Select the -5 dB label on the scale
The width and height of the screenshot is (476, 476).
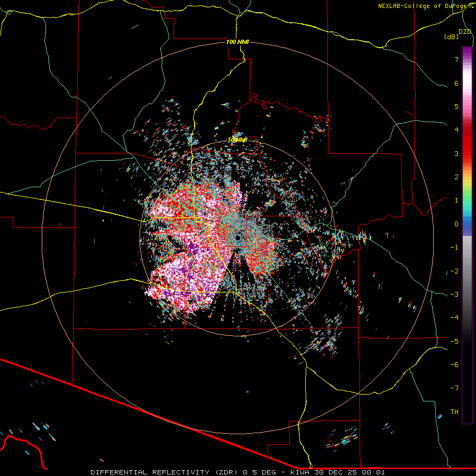tap(454, 342)
